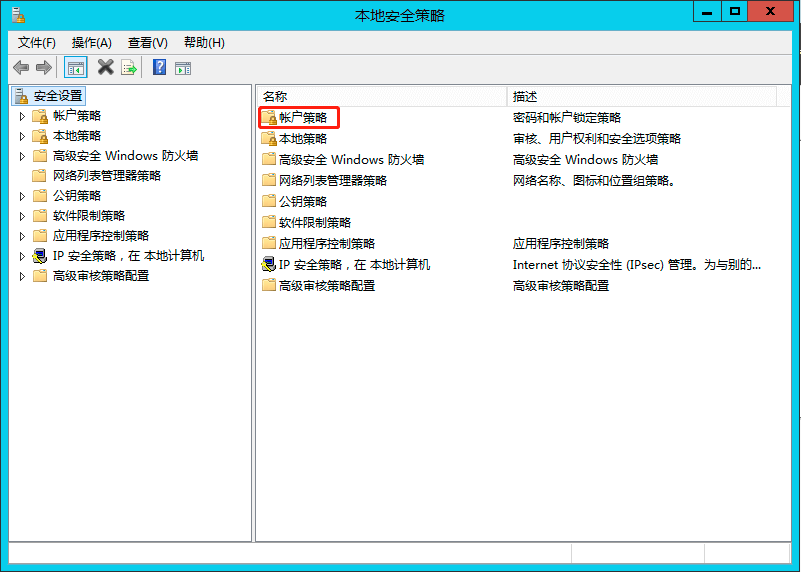Click 软件限制策略 folder icon in list pane
The height and width of the screenshot is (572, 801).
click(x=269, y=222)
